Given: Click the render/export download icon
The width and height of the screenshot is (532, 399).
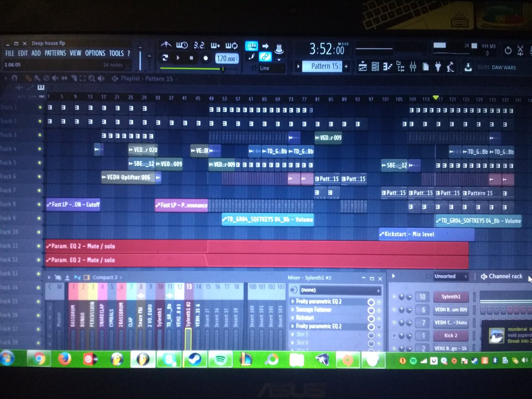Looking at the screenshot, I should pyautogui.click(x=468, y=67).
